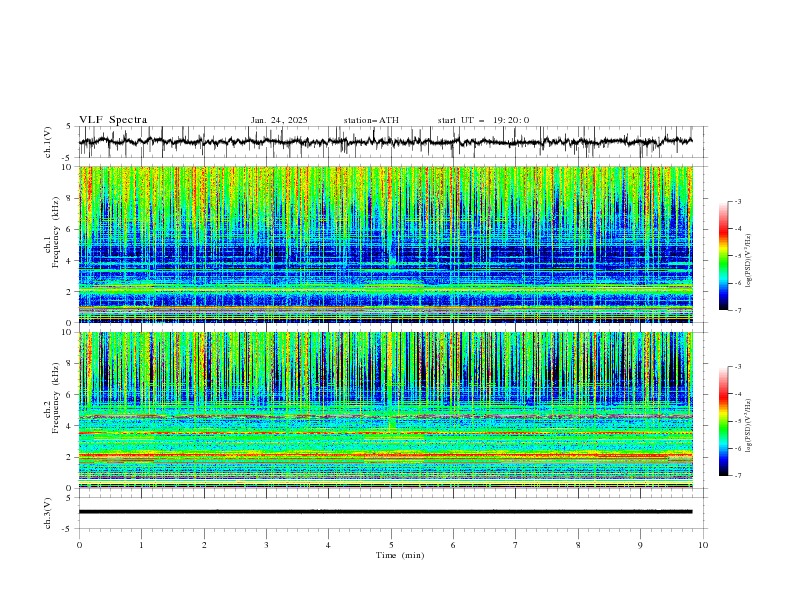Click the ch.2 spectrogram color bar

(723, 421)
